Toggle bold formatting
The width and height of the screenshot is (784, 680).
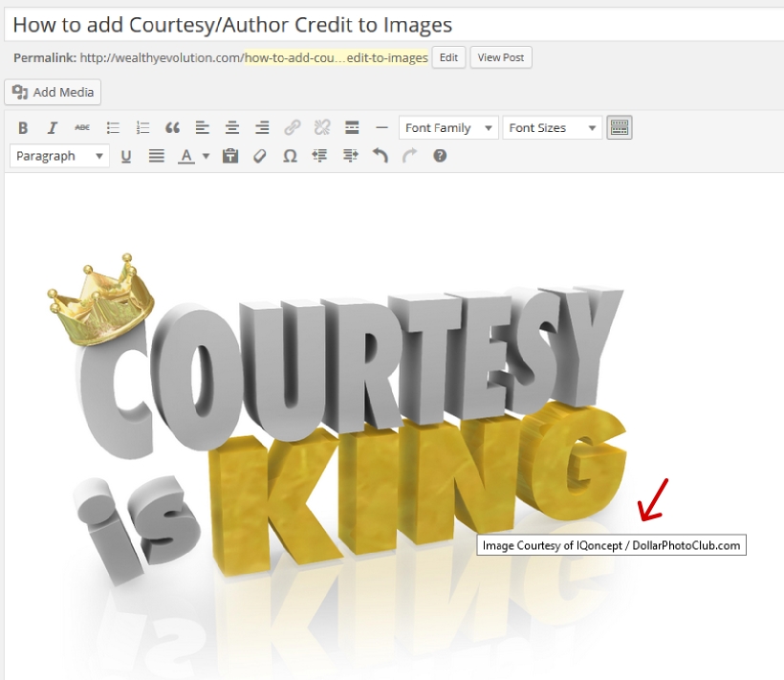coord(22,127)
